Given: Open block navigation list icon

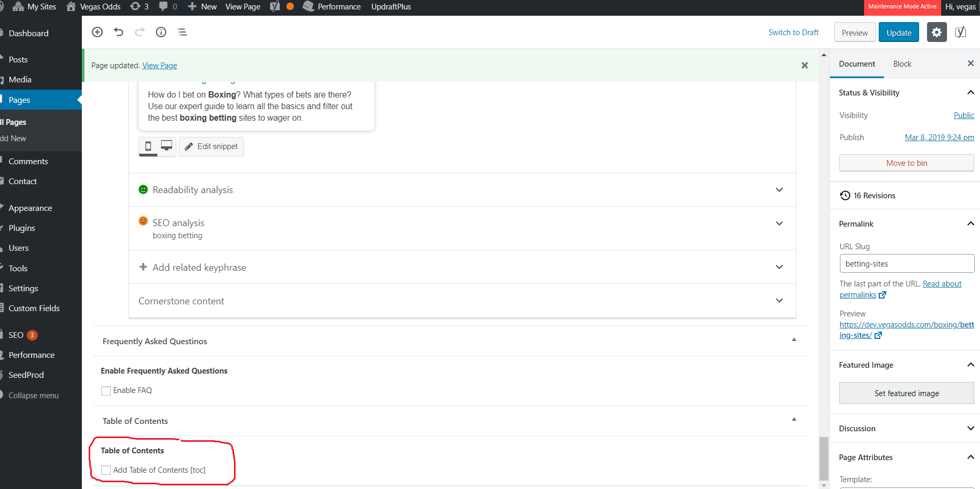Looking at the screenshot, I should (183, 32).
